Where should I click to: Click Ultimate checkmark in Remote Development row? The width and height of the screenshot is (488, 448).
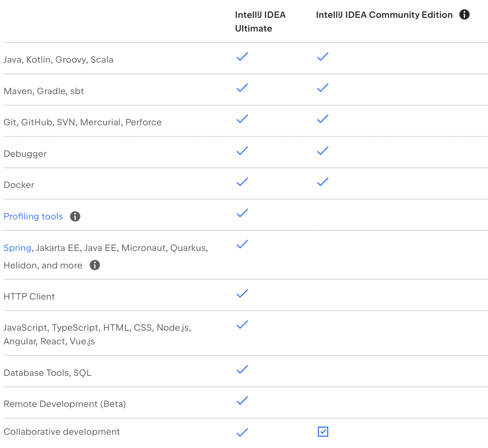(x=242, y=401)
